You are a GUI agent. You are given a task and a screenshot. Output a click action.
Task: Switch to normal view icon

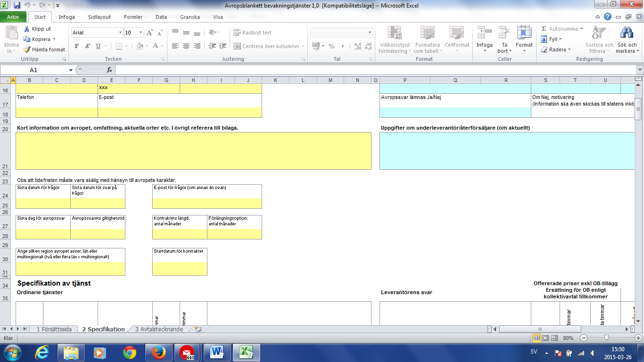click(537, 338)
